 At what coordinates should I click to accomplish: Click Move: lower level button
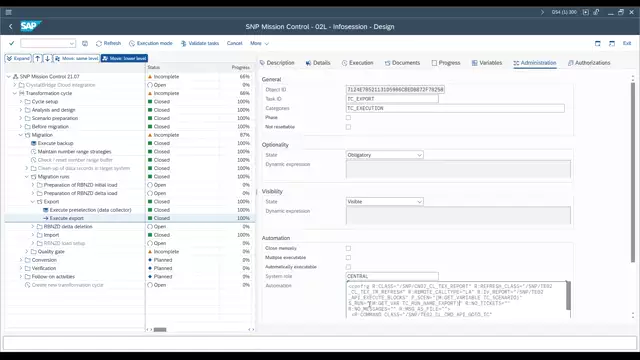(124, 58)
